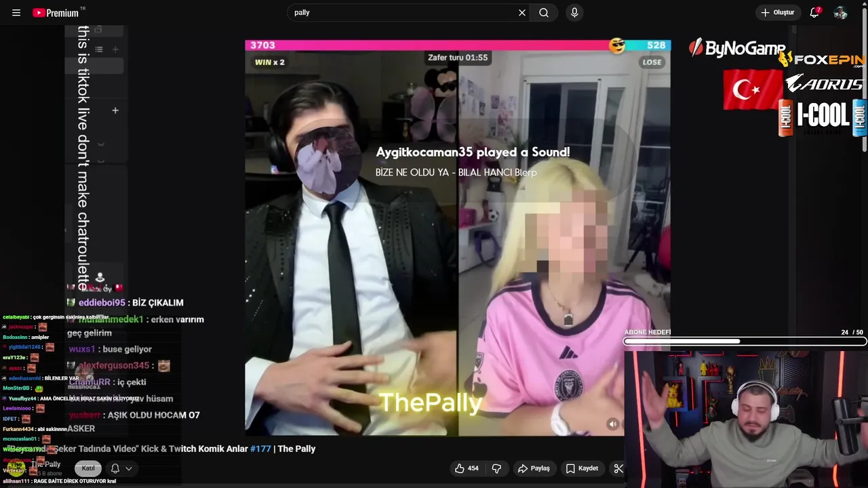Click 'BİZE NE OLDU YA - BİLAL HANCI' text
Screen dimensions: 868x488
[x=443, y=173]
